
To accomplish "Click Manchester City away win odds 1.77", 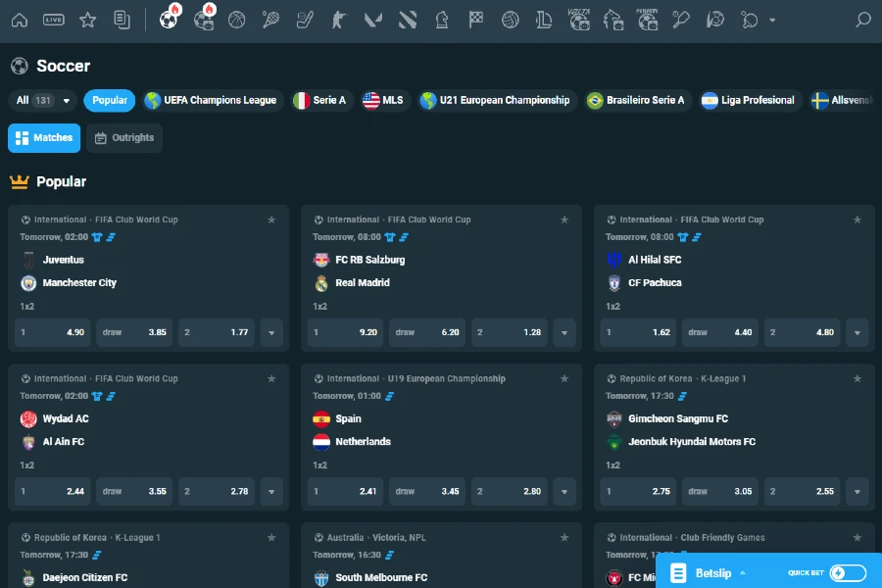I will pyautogui.click(x=215, y=332).
